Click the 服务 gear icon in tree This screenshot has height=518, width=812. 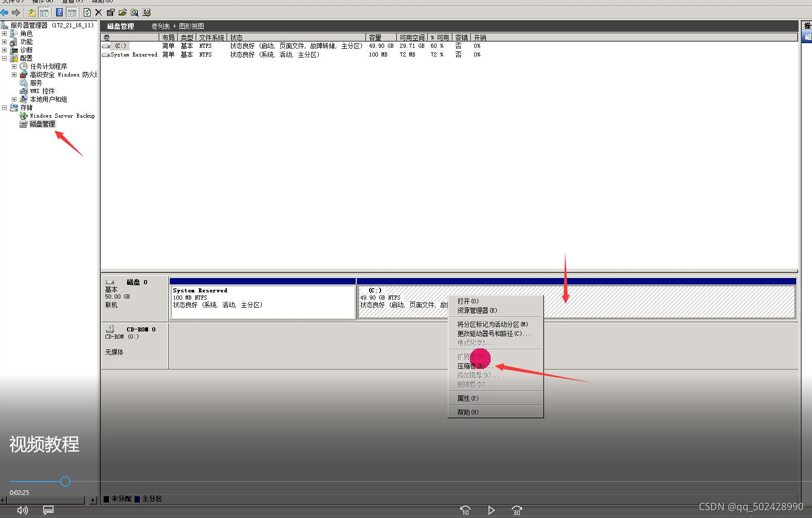pos(24,83)
